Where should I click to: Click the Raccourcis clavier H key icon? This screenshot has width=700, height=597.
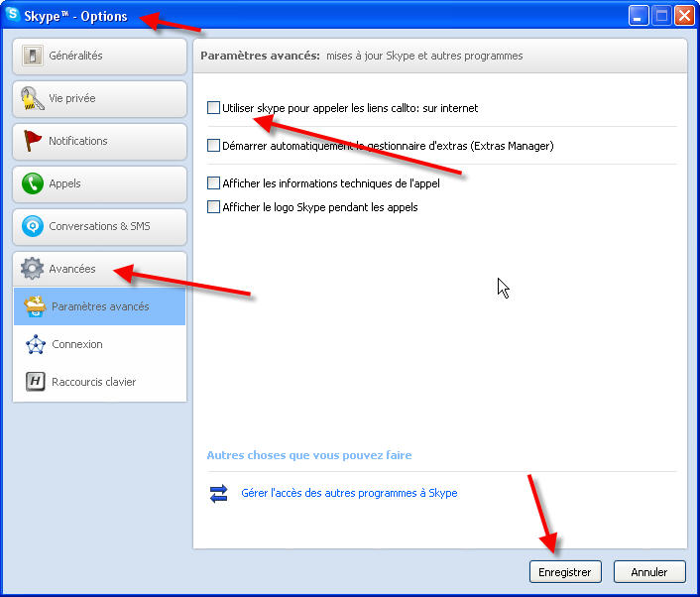click(x=36, y=382)
